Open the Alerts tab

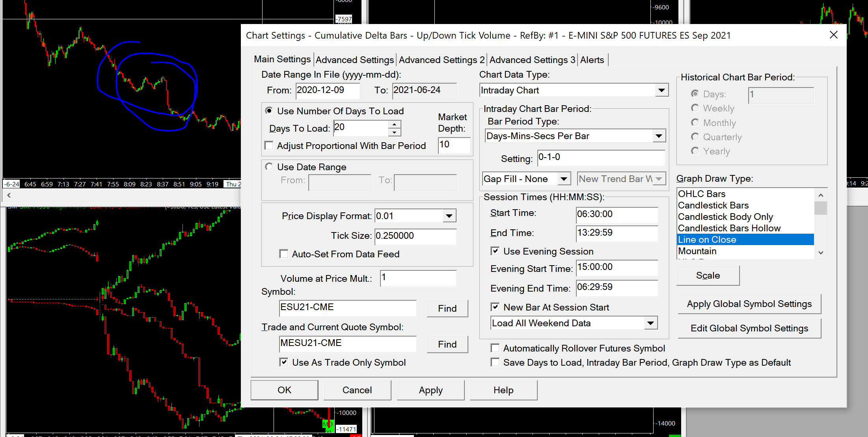pos(592,60)
